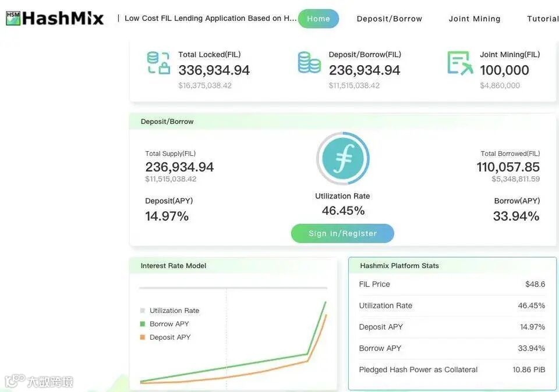The width and height of the screenshot is (559, 392).
Task: Click the Deposit(APY) 14.97% value
Action: pos(167,216)
